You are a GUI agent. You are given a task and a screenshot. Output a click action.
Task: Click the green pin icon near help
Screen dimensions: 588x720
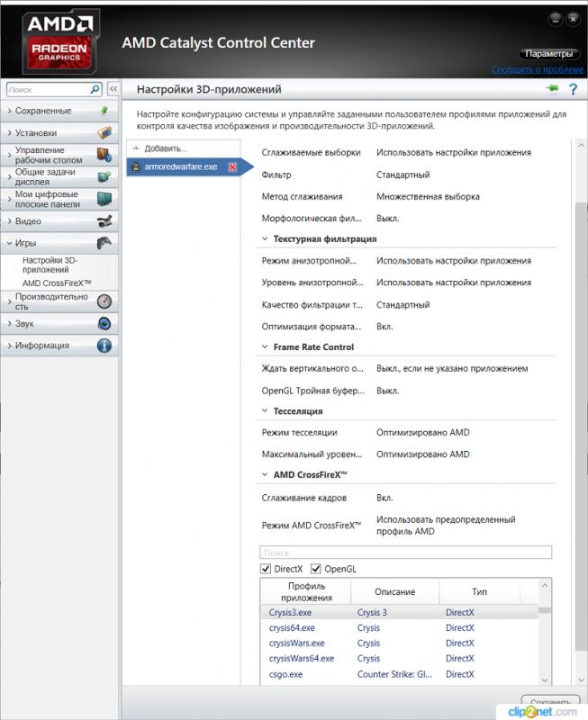coord(552,89)
